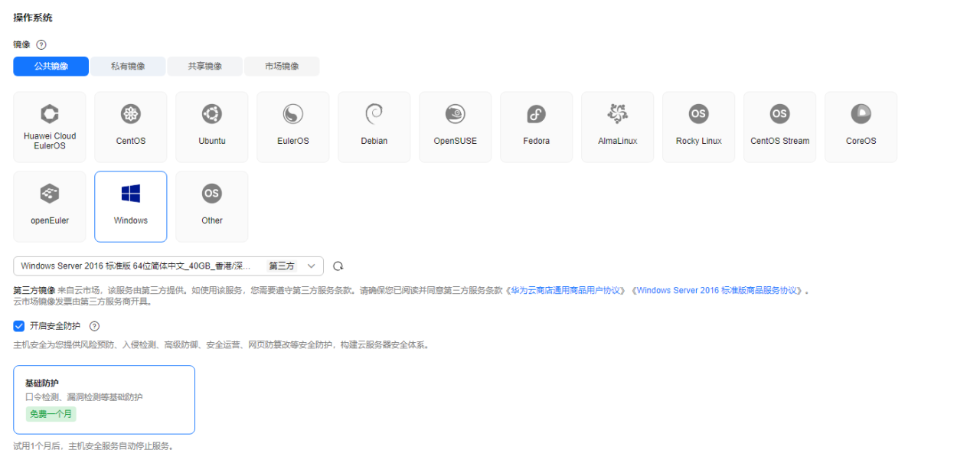980x463 pixels.
Task: Click the 云市场镜像发票 notice line
Action: (83, 302)
